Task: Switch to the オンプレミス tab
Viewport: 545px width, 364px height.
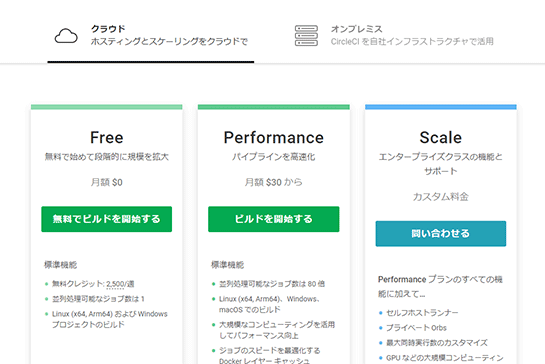Action: (393, 35)
